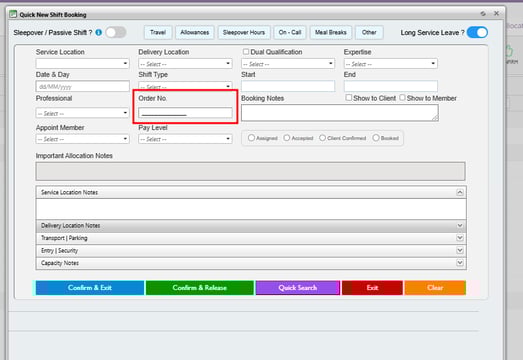Image resolution: width=523 pixels, height=360 pixels.
Task: Open the Delivery Location dropdown
Action: point(185,63)
